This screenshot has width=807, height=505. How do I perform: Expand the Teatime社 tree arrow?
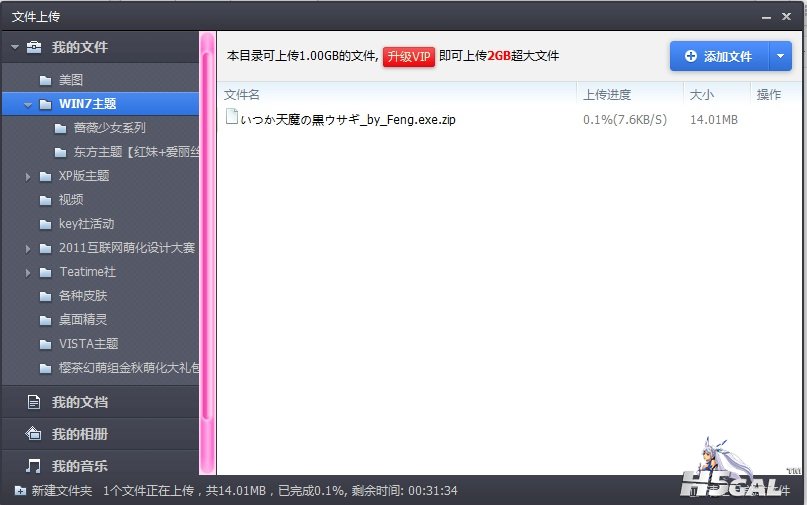(x=28, y=272)
